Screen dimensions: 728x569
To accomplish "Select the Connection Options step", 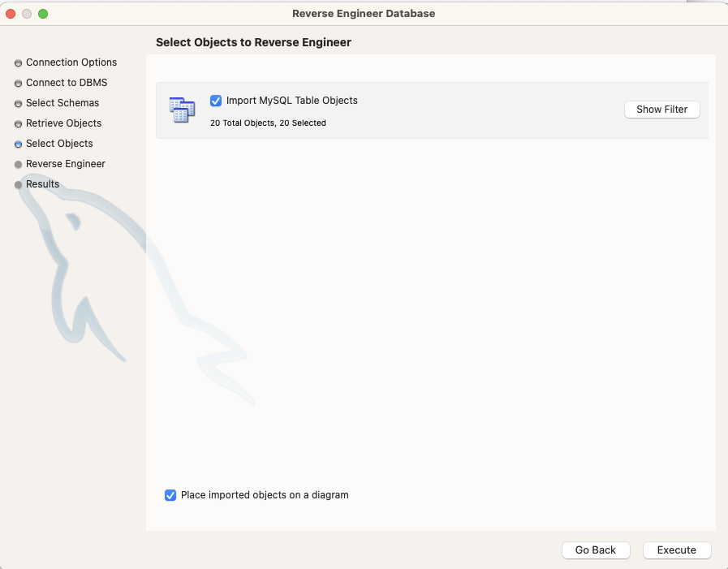I will coord(71,63).
